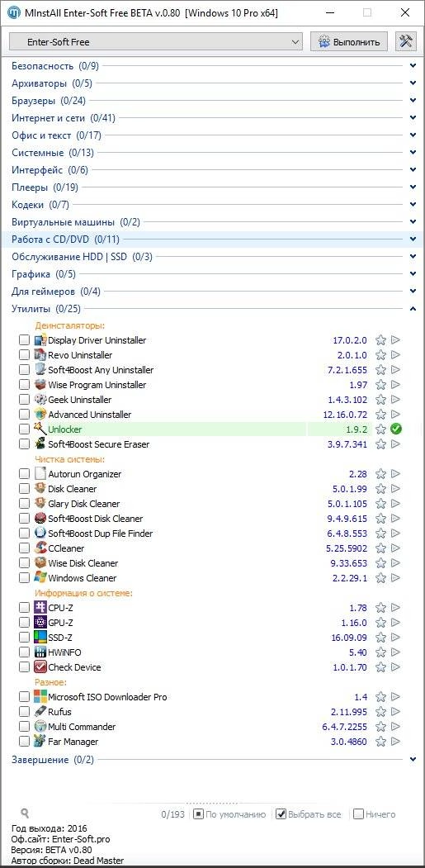Select the Disk Cleaner entry name

coord(73,489)
